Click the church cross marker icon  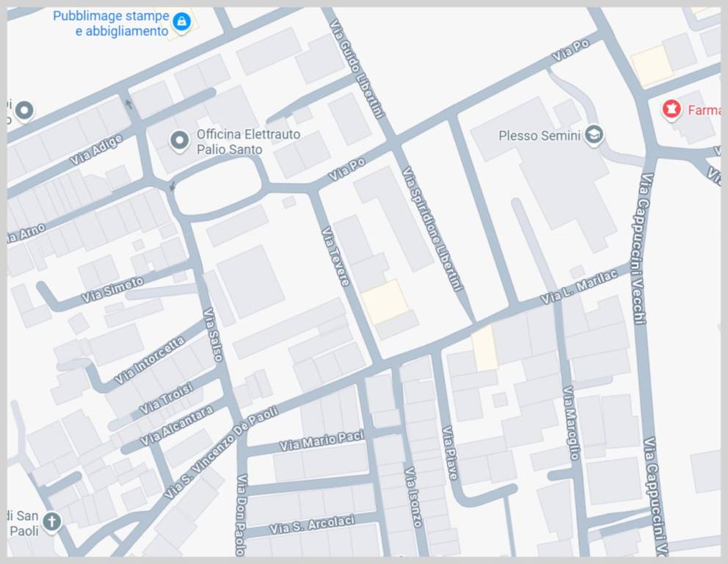click(51, 521)
